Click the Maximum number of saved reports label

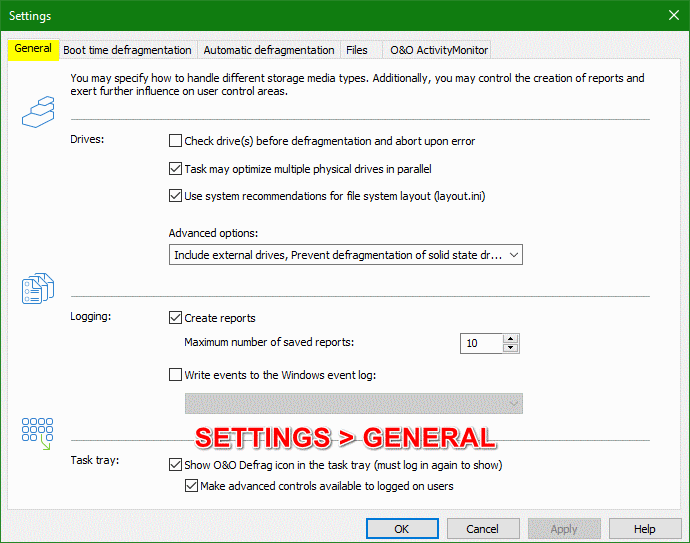click(269, 342)
